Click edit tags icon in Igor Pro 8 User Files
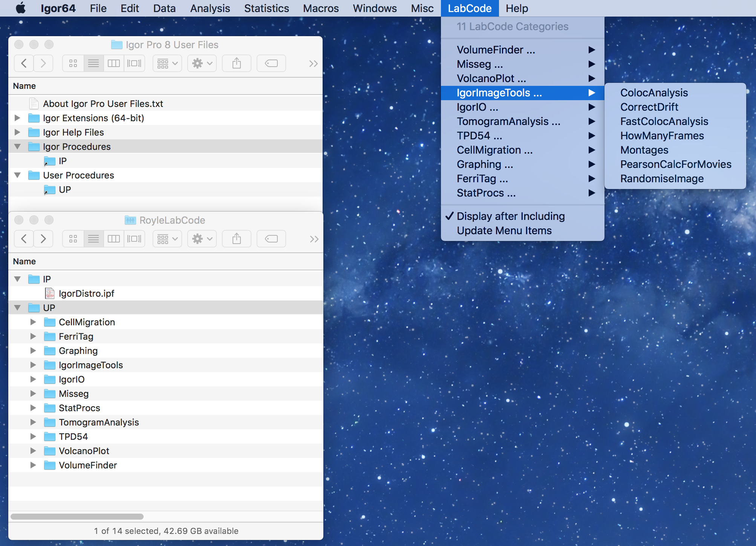The width and height of the screenshot is (756, 546). click(x=271, y=63)
